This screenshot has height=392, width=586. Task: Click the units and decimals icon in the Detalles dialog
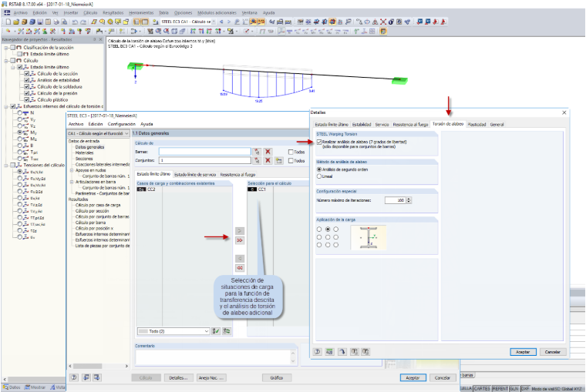click(329, 352)
